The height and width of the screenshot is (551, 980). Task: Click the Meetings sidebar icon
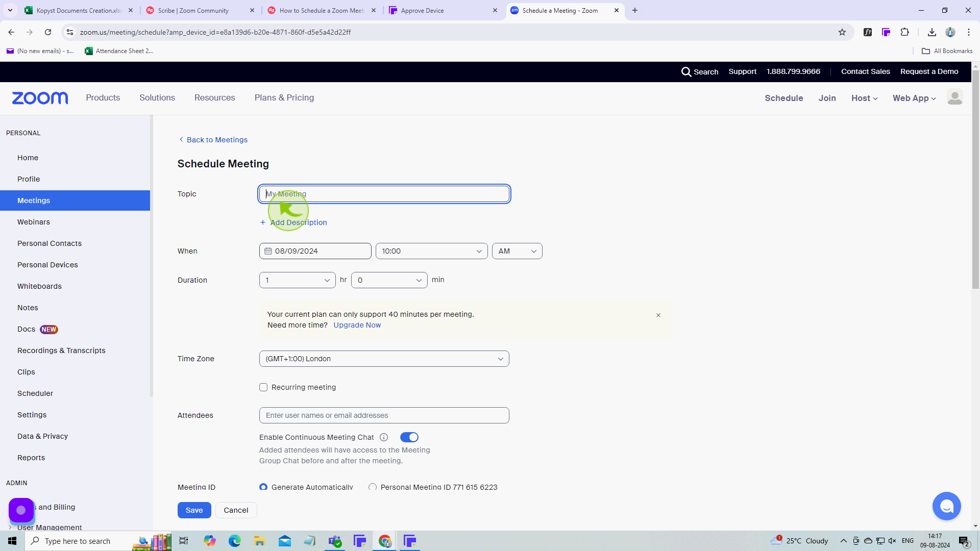point(34,201)
